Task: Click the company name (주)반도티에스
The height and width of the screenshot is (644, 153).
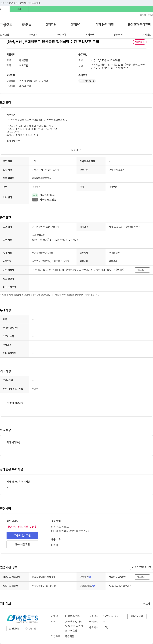Action: (x=72, y=616)
